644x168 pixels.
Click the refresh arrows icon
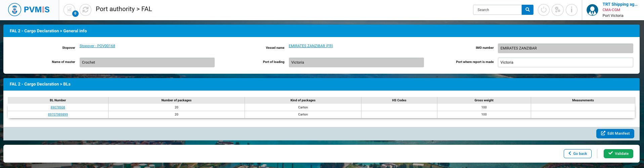(86, 10)
